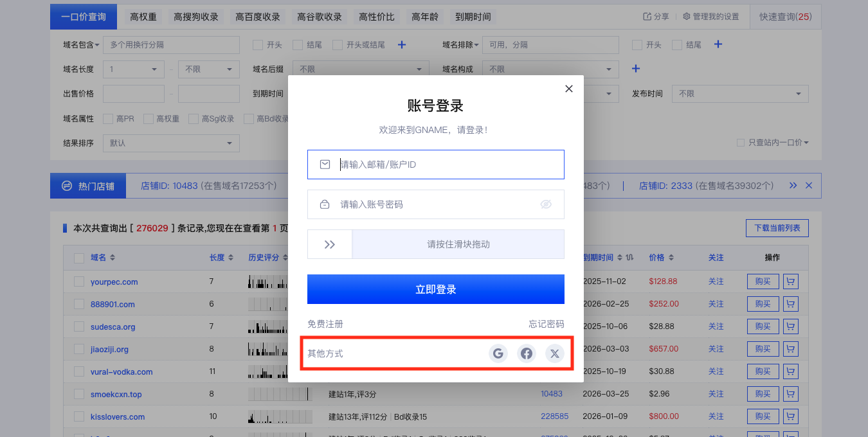Sign in with the X icon
The image size is (868, 437).
tap(554, 353)
